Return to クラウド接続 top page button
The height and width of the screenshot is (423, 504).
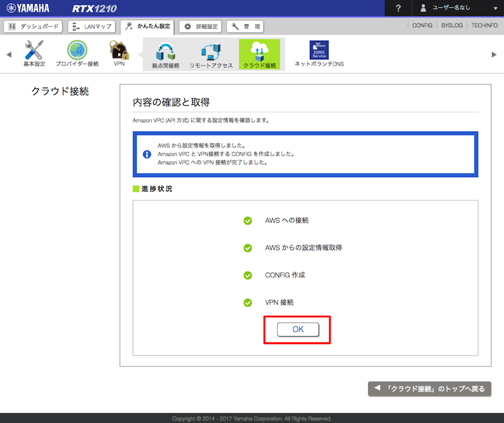pyautogui.click(x=429, y=389)
